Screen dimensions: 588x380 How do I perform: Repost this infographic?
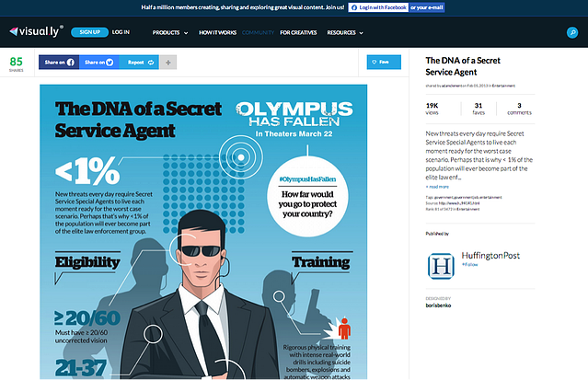[139, 63]
